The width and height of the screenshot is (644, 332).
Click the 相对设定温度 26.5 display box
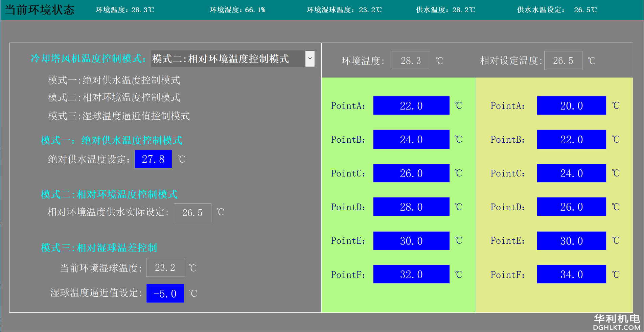pos(563,61)
